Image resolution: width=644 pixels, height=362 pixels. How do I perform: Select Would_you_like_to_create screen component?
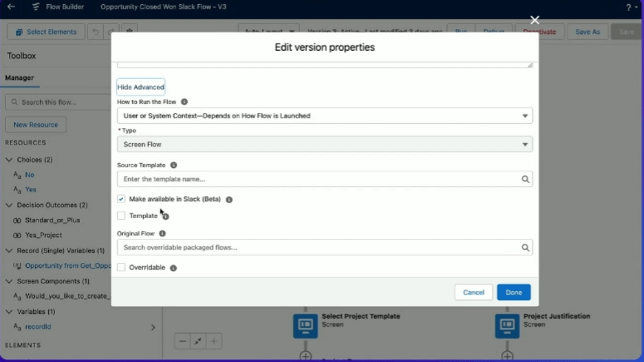pos(67,296)
